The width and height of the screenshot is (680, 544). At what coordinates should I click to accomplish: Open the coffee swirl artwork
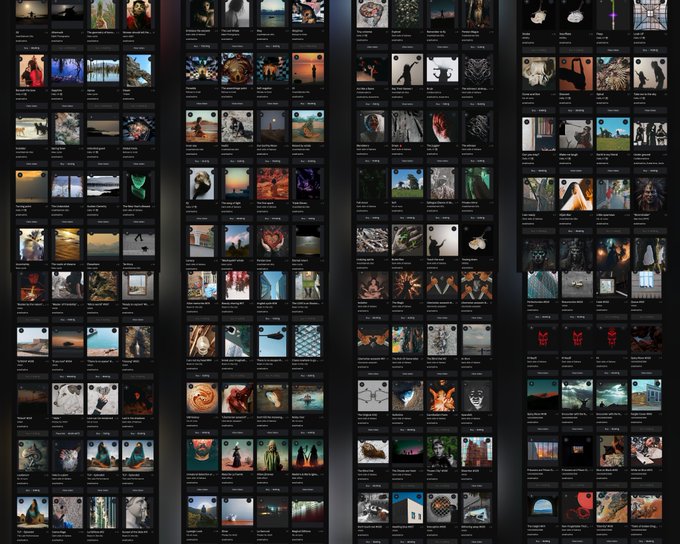tap(202, 398)
